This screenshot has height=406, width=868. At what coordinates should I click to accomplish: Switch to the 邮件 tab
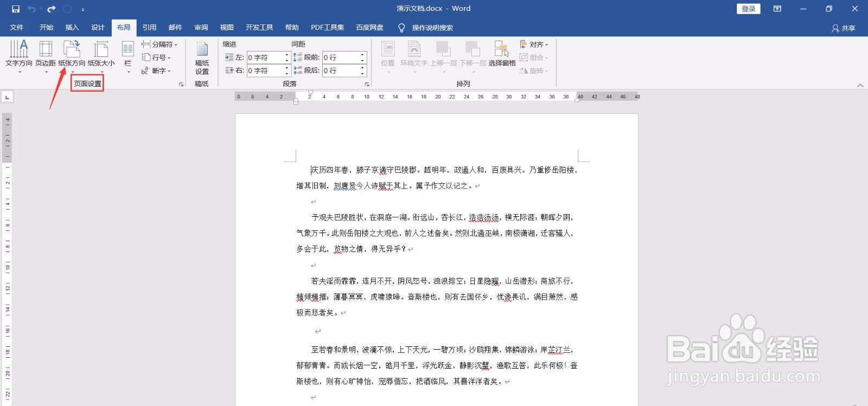tap(175, 28)
